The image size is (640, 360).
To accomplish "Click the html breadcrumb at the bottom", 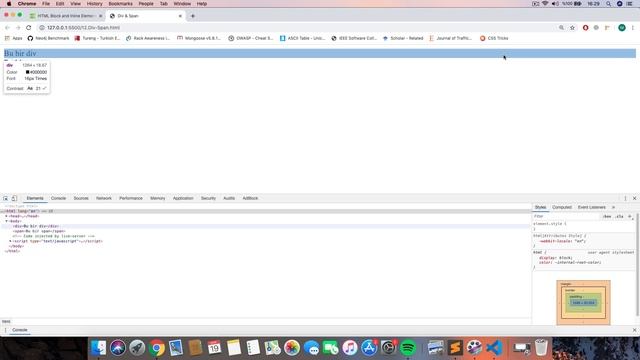I will tap(6, 322).
